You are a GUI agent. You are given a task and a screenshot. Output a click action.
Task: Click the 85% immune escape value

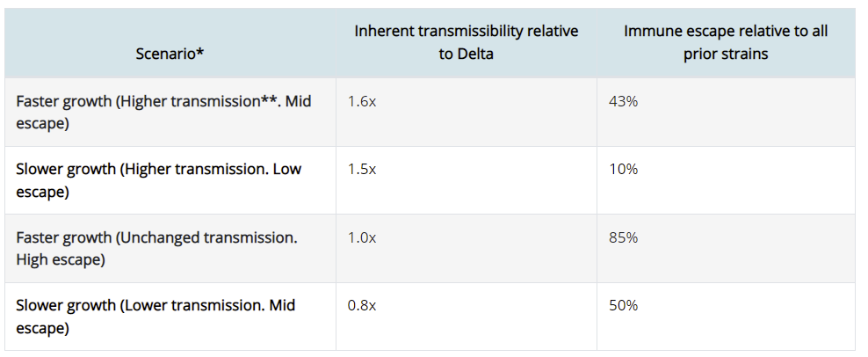623,237
